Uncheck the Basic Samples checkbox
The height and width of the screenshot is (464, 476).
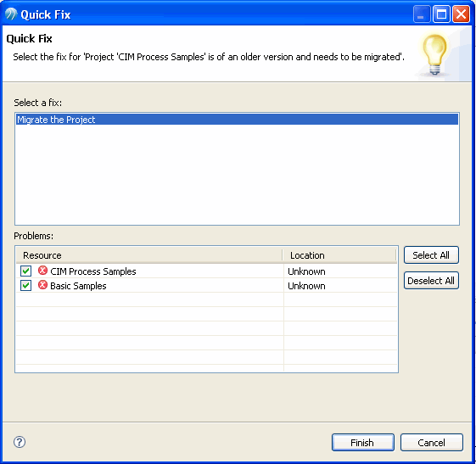25,285
